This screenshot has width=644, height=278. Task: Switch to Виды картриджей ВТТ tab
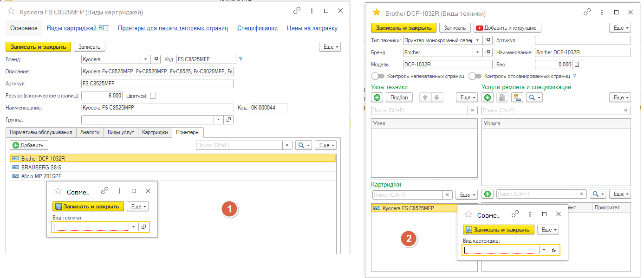click(78, 28)
